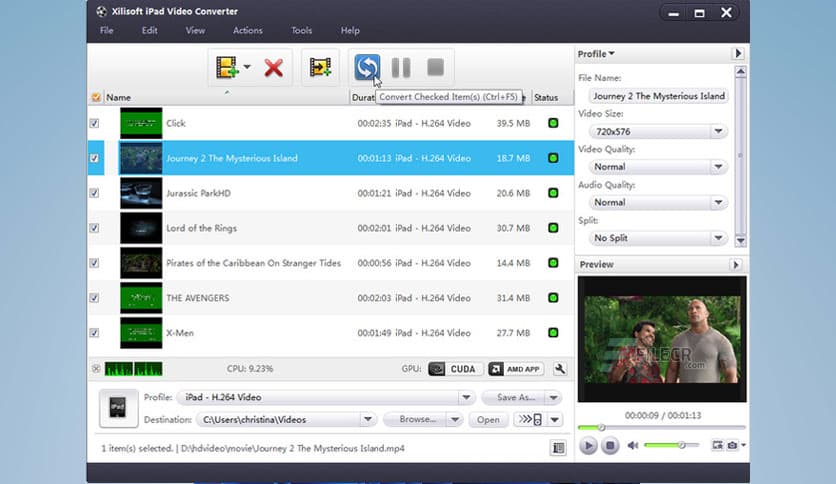Open the Actions menu
Screen dimensions: 836x484
tap(247, 30)
